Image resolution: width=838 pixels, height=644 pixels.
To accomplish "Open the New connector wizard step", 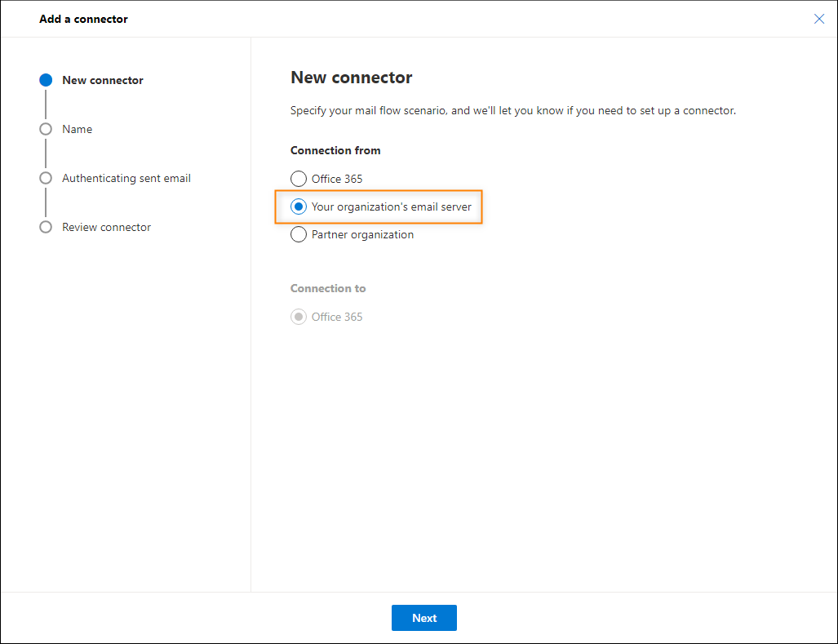I will click(103, 80).
